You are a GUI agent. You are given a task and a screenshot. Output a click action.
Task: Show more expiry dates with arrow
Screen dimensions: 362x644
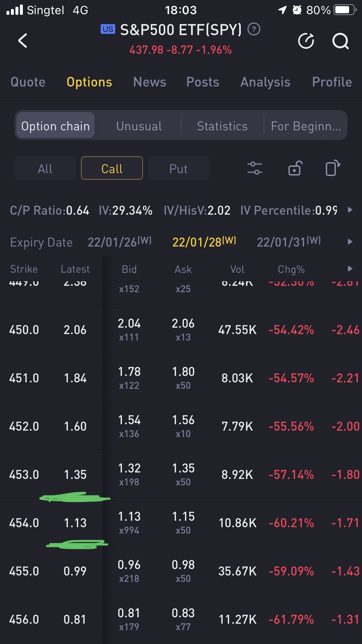click(x=350, y=242)
